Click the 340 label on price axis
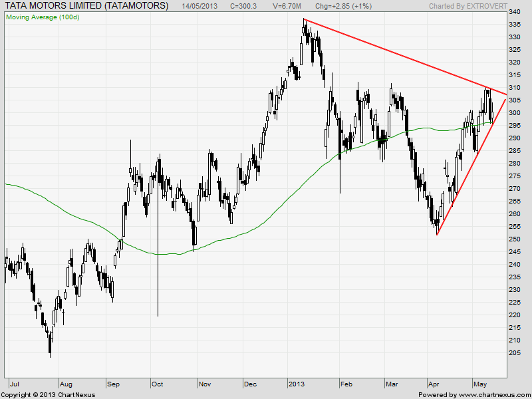This screenshot has height=399, width=532. pos(515,12)
